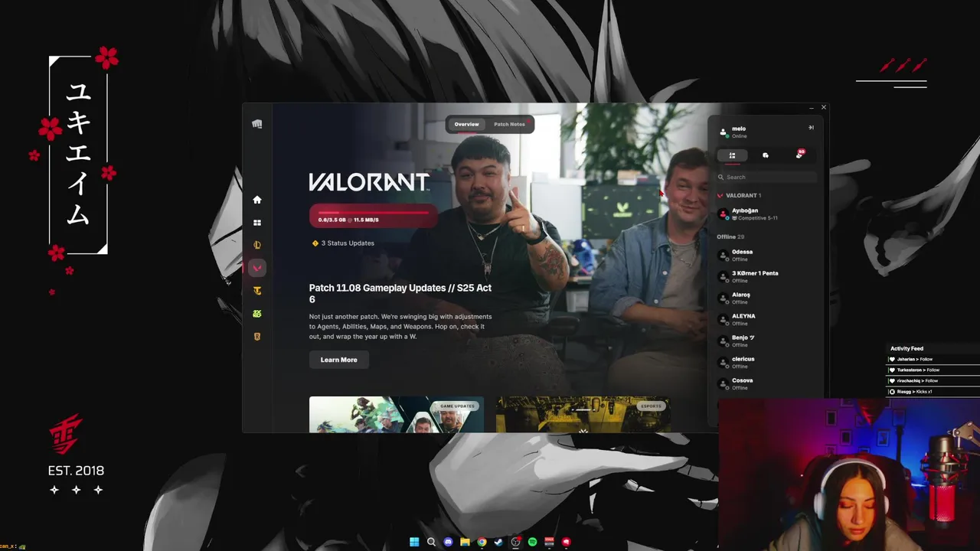Collapse the social panel with arrow icon
This screenshot has height=551, width=980.
pos(811,128)
